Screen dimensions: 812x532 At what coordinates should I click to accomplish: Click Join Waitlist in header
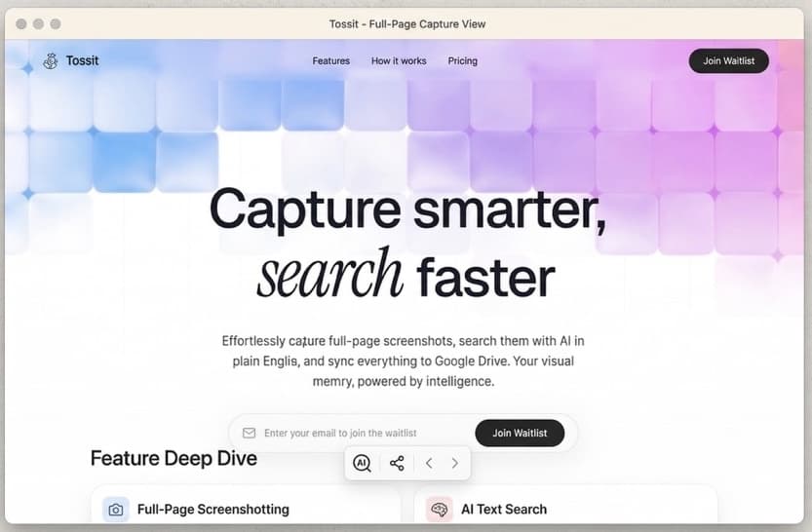coord(728,61)
